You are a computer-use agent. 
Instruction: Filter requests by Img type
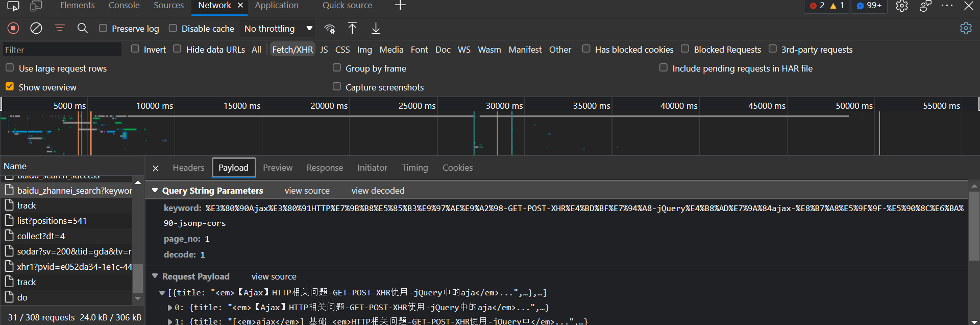[x=364, y=50]
